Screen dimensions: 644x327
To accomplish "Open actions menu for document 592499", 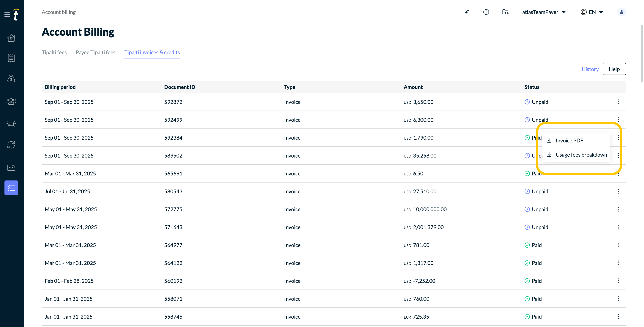I will 619,120.
